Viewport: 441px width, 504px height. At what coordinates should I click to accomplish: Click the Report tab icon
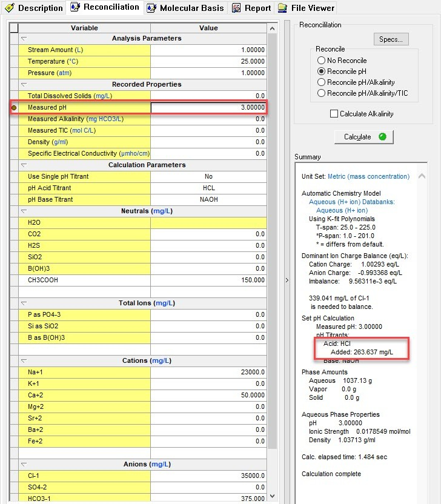[x=236, y=8]
